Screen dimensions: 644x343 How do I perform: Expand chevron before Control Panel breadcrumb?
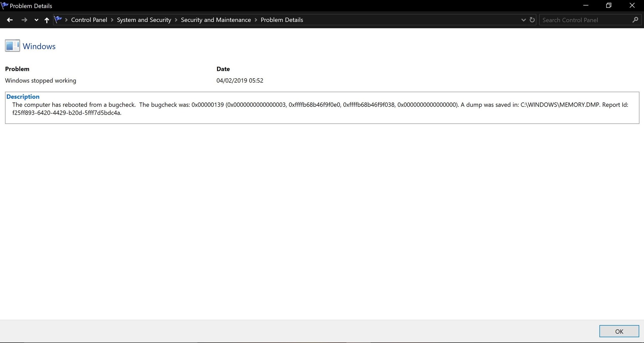(66, 20)
